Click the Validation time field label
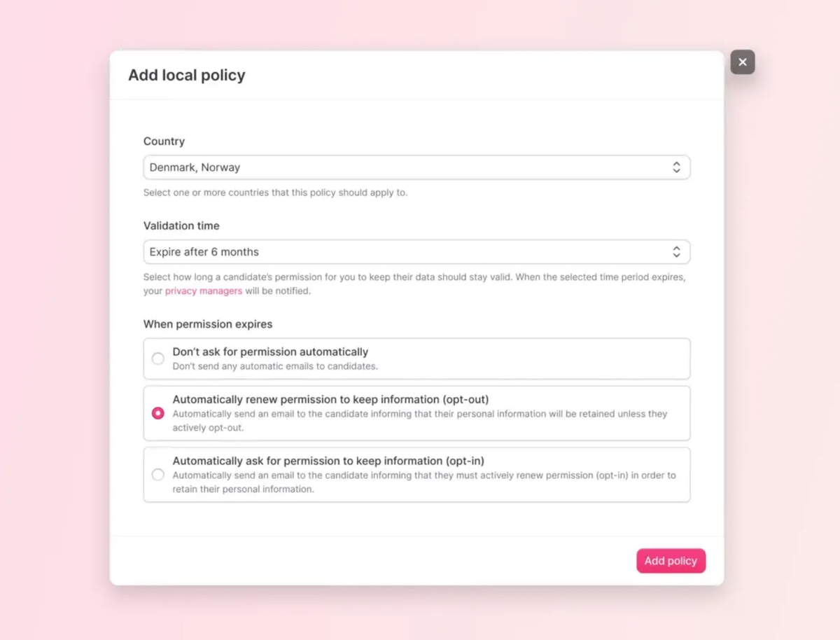 (181, 226)
